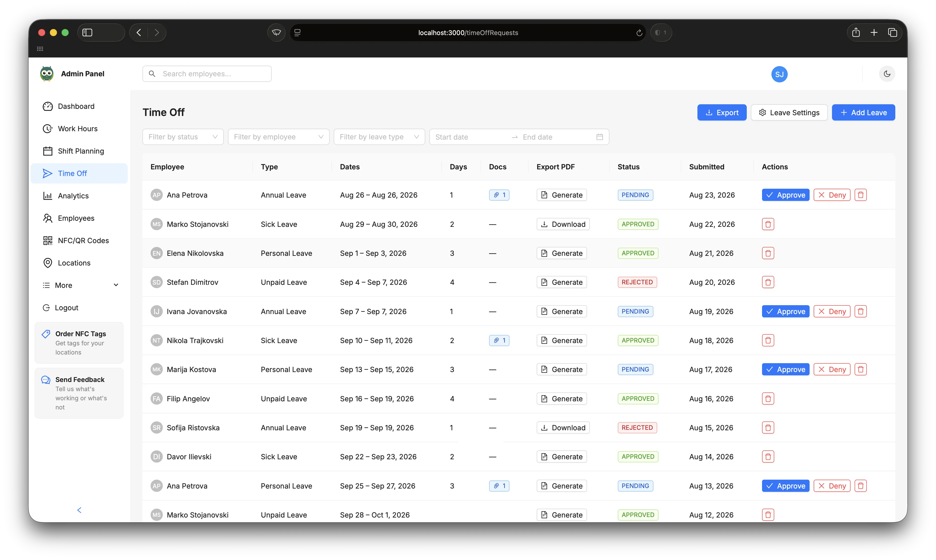This screenshot has width=936, height=560.
Task: Open Filter by status dropdown
Action: 183,137
